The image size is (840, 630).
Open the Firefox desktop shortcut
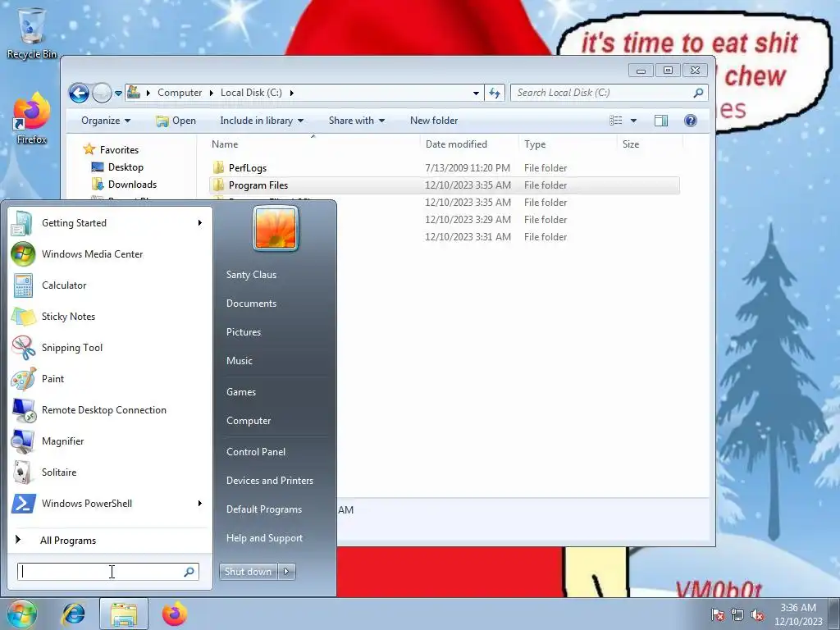pyautogui.click(x=32, y=119)
